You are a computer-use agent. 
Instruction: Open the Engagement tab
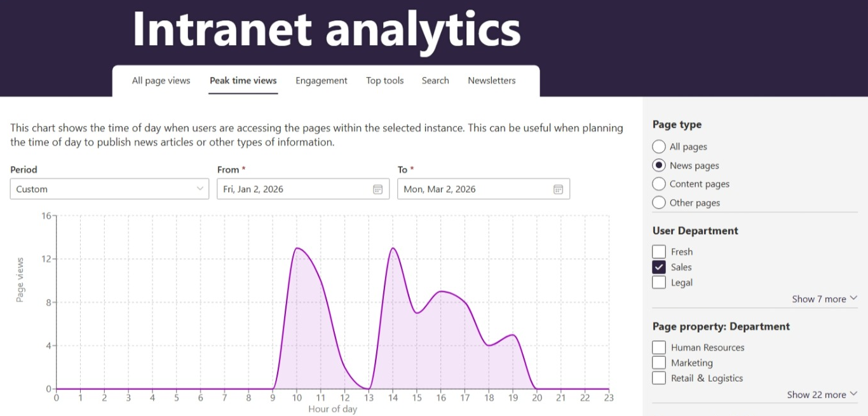tap(321, 81)
